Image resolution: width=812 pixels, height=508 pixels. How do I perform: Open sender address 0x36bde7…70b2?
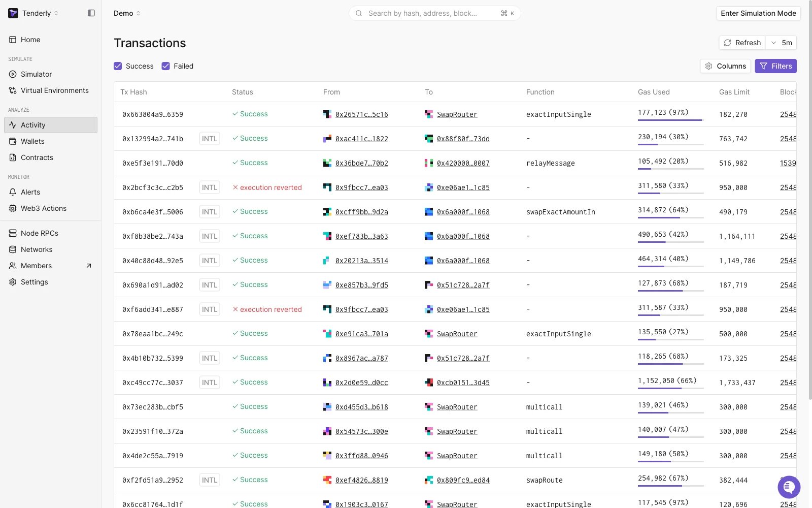pos(362,163)
